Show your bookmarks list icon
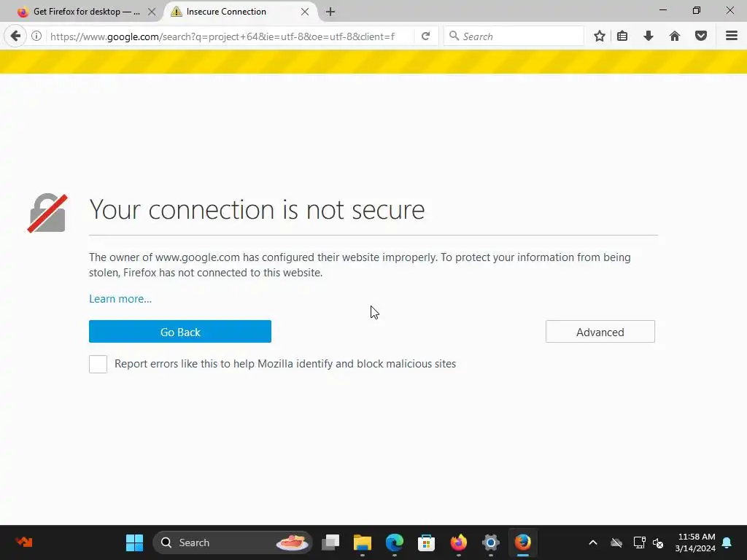 (x=622, y=36)
